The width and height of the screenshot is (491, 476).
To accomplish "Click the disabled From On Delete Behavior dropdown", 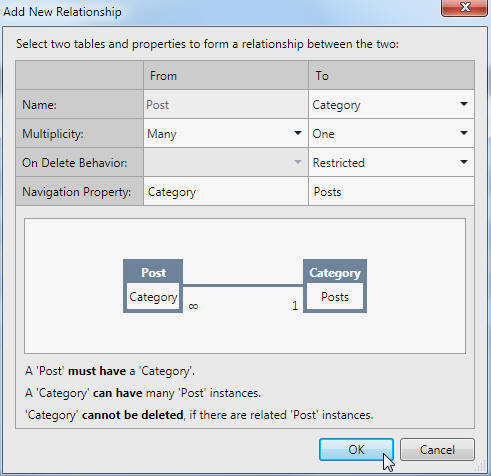I will [226, 163].
